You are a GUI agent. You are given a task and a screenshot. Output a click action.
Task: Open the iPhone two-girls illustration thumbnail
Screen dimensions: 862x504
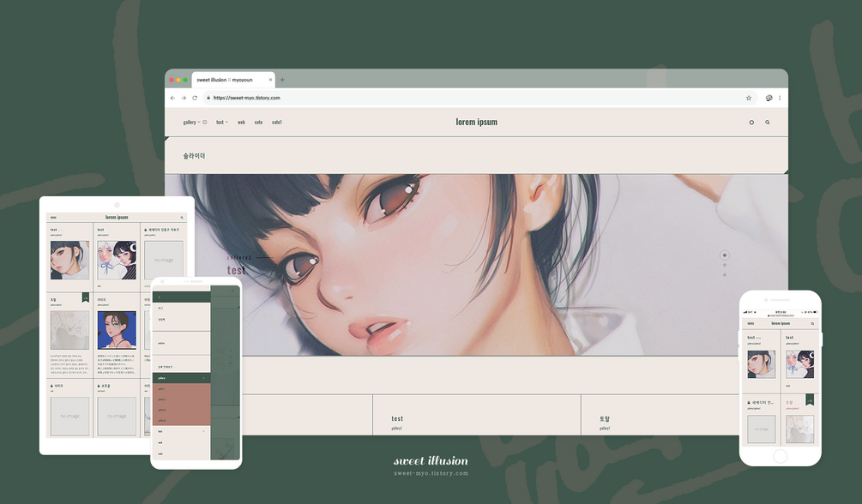click(x=800, y=363)
